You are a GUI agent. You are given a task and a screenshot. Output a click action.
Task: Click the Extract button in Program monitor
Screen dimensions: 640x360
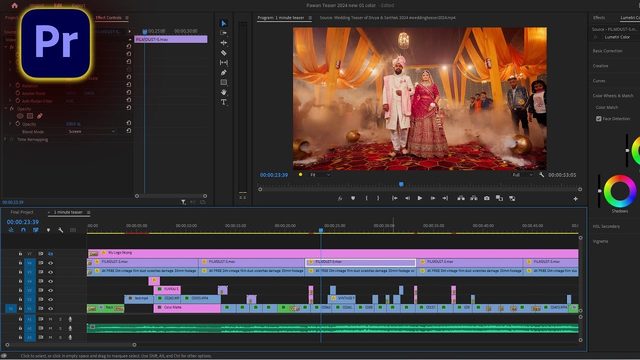(x=474, y=198)
